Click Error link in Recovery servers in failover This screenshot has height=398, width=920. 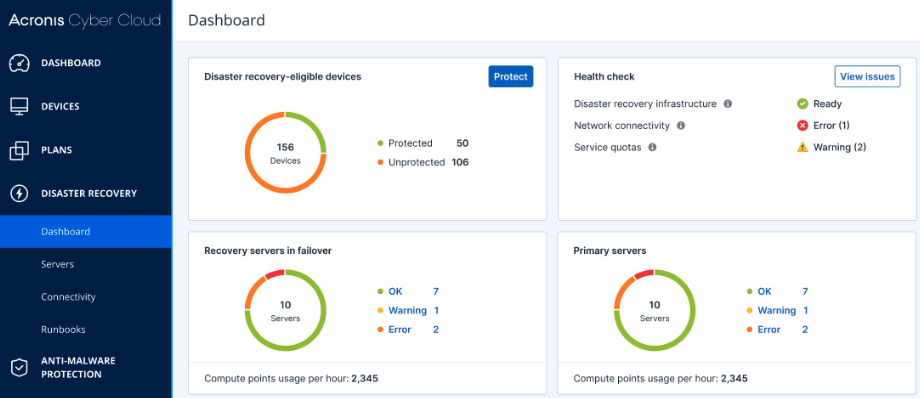400,330
